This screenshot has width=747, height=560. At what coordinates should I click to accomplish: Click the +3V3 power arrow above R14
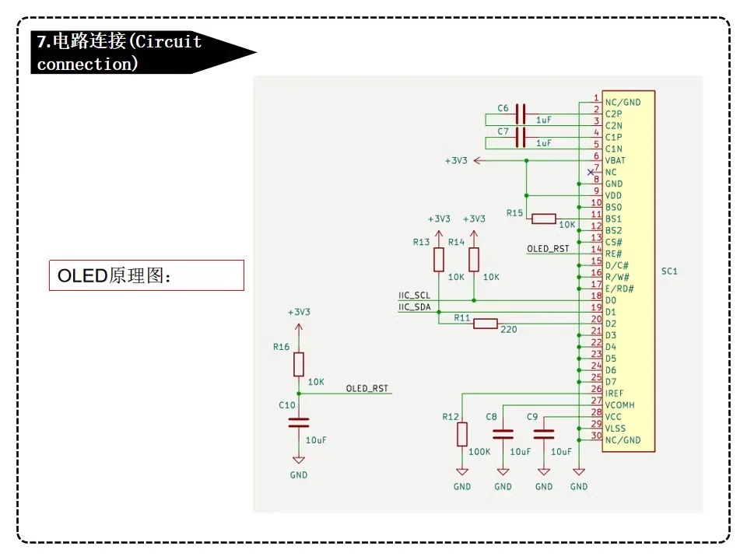[x=474, y=235]
